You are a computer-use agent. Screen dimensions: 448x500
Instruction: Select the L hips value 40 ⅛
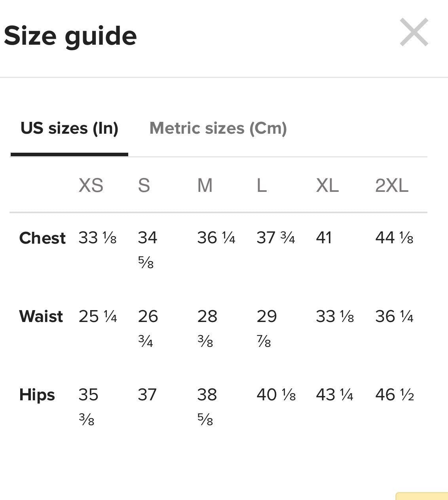(x=276, y=395)
